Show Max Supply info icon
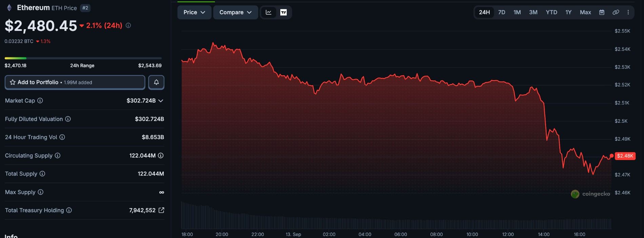644x238 pixels. [41, 192]
